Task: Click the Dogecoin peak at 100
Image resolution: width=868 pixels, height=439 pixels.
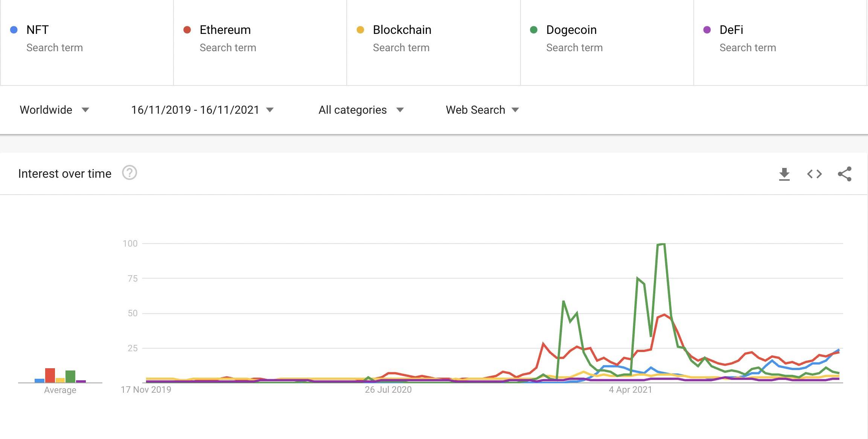Action: pyautogui.click(x=661, y=244)
